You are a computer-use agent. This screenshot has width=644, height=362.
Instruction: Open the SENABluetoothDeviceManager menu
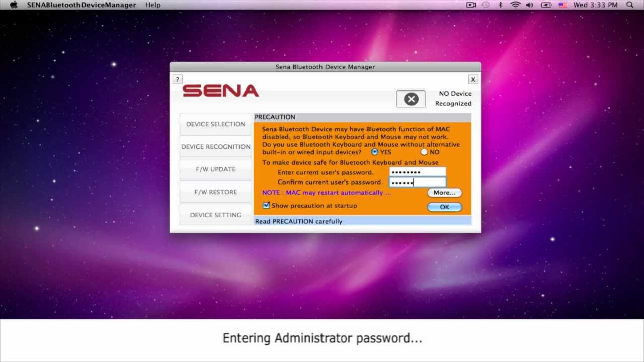coord(82,5)
